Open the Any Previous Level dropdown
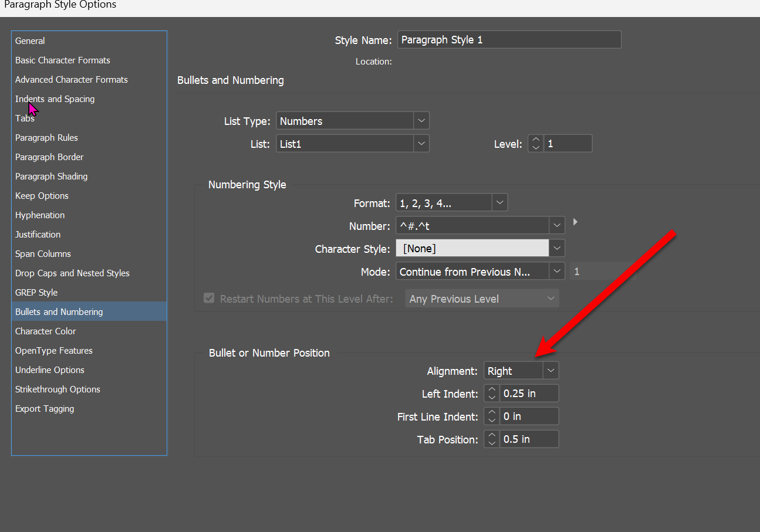760x532 pixels. (482, 299)
